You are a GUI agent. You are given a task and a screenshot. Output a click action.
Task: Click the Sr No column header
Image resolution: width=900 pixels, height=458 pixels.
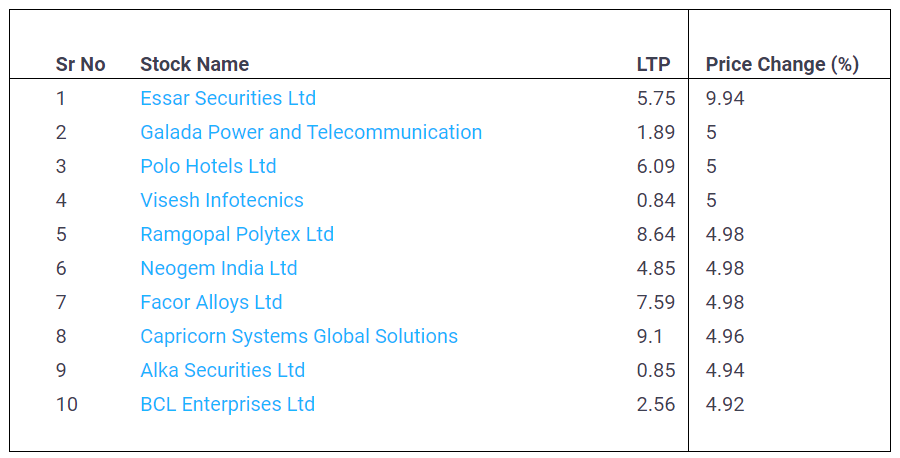[80, 64]
